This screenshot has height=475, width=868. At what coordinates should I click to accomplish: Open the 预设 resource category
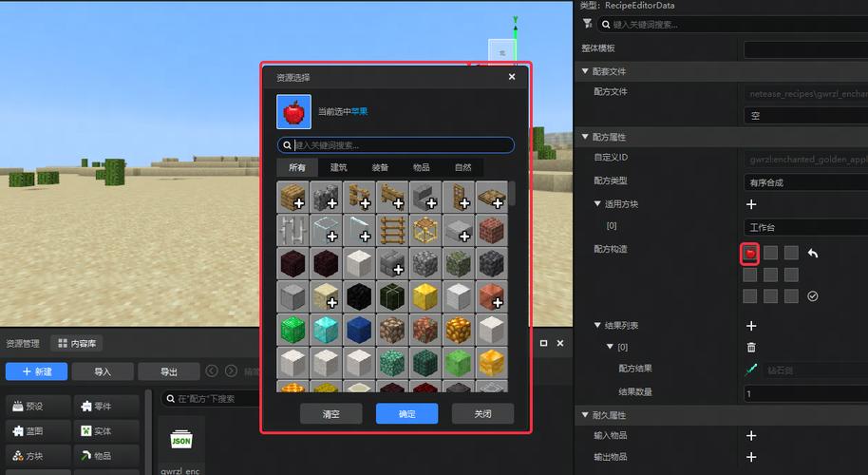(x=38, y=407)
